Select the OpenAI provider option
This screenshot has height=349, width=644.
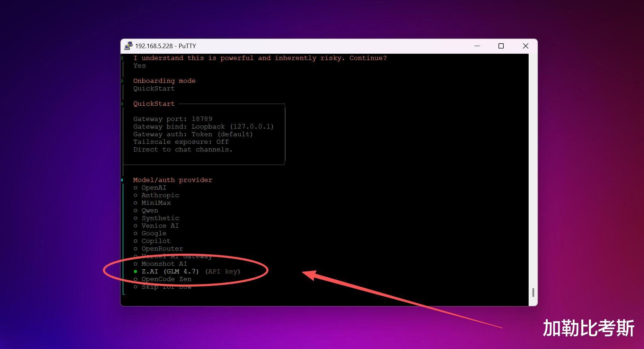pyautogui.click(x=150, y=187)
